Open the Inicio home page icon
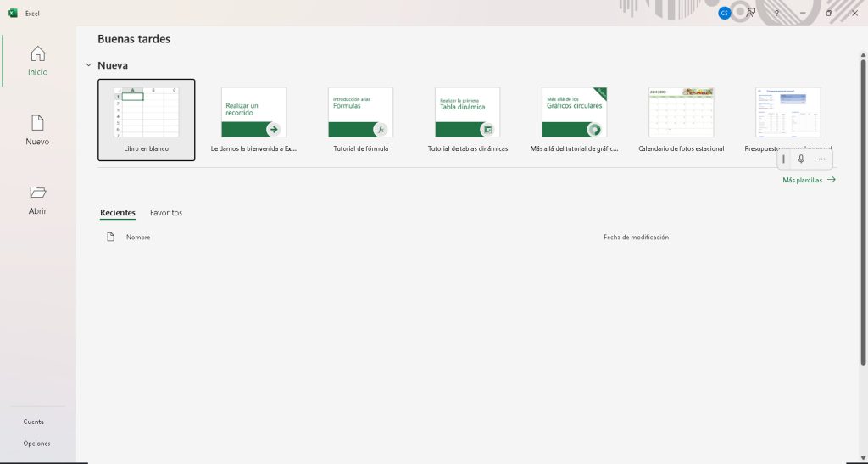 (x=37, y=54)
